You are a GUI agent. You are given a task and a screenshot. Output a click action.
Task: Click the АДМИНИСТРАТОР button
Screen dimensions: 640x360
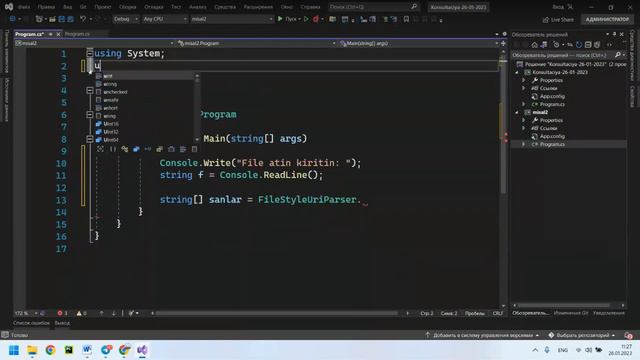607,20
